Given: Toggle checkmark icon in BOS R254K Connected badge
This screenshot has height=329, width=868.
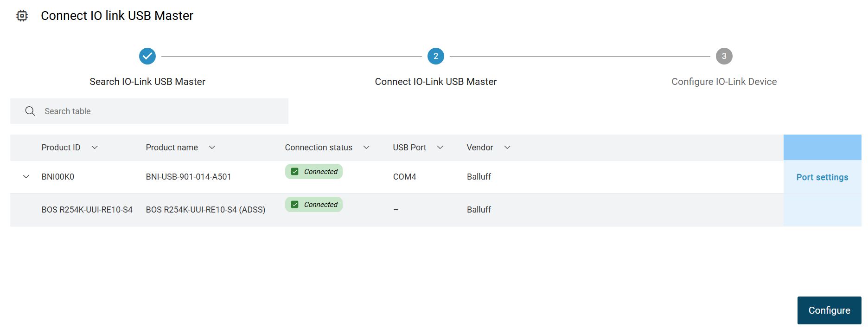Looking at the screenshot, I should pyautogui.click(x=294, y=205).
